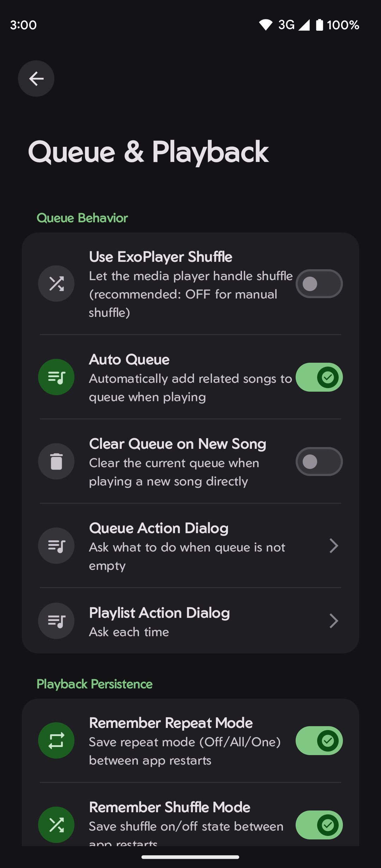Click the shuffle icon beside Use ExoPlayer Shuffle

click(56, 284)
